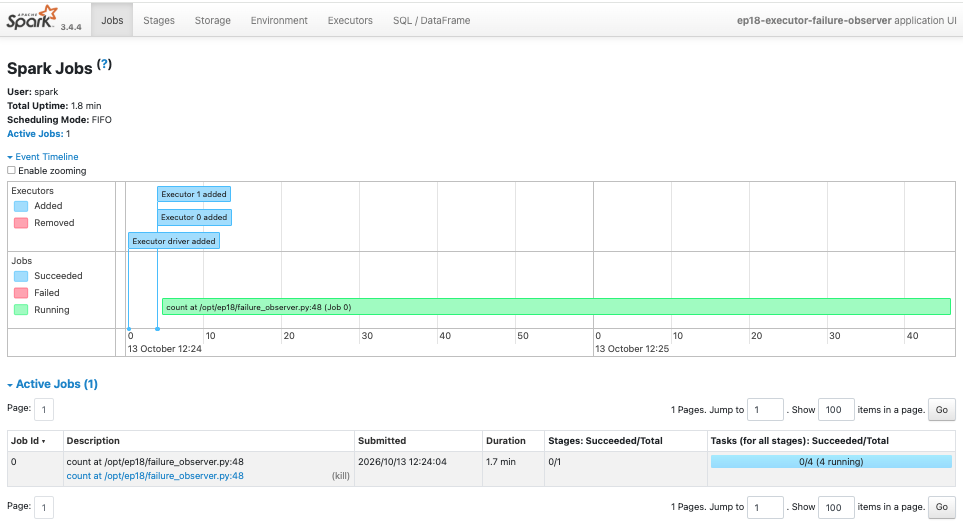The image size is (963, 528).
Task: Kill job 0 via the (kill) link
Action: point(341,476)
